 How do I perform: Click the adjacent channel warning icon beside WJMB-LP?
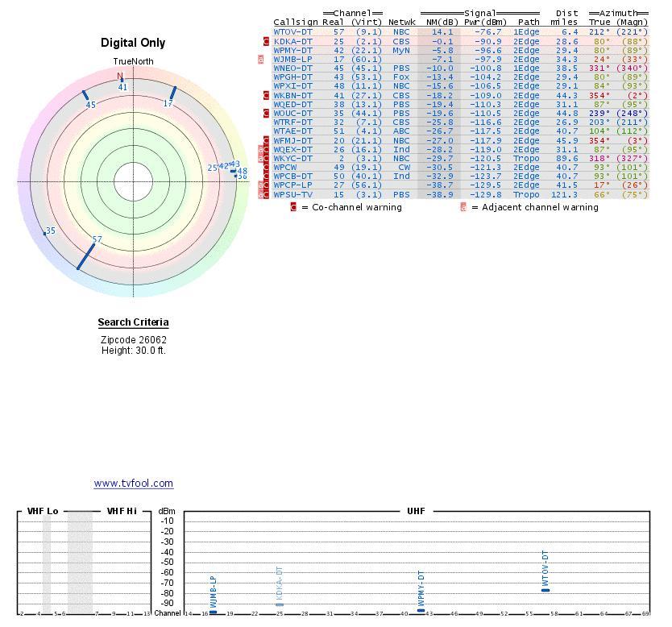click(x=260, y=60)
